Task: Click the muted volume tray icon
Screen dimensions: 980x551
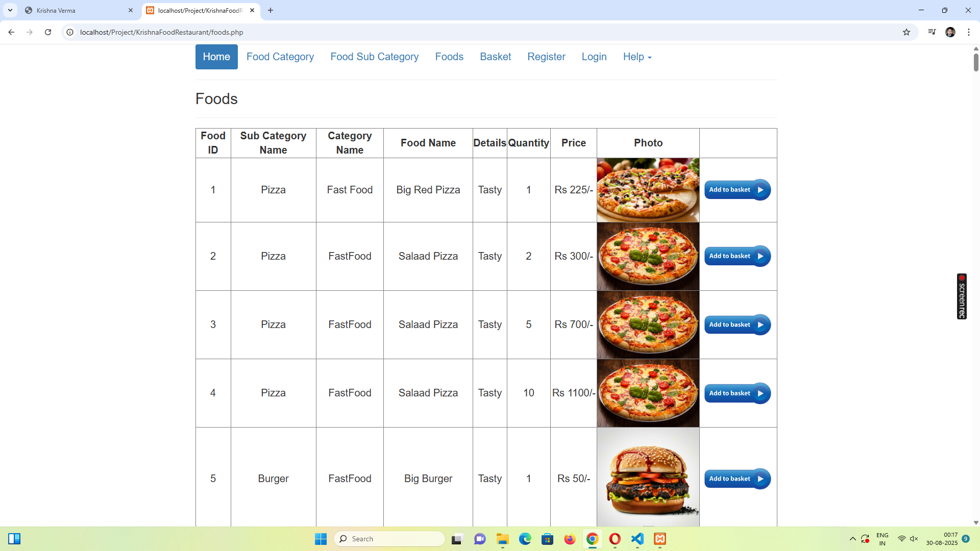Action: [914, 539]
